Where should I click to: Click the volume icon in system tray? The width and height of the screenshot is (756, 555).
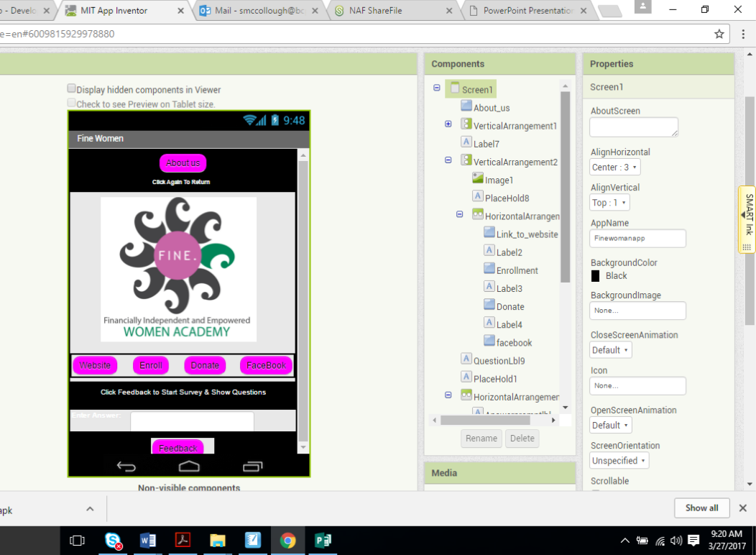[676, 541]
